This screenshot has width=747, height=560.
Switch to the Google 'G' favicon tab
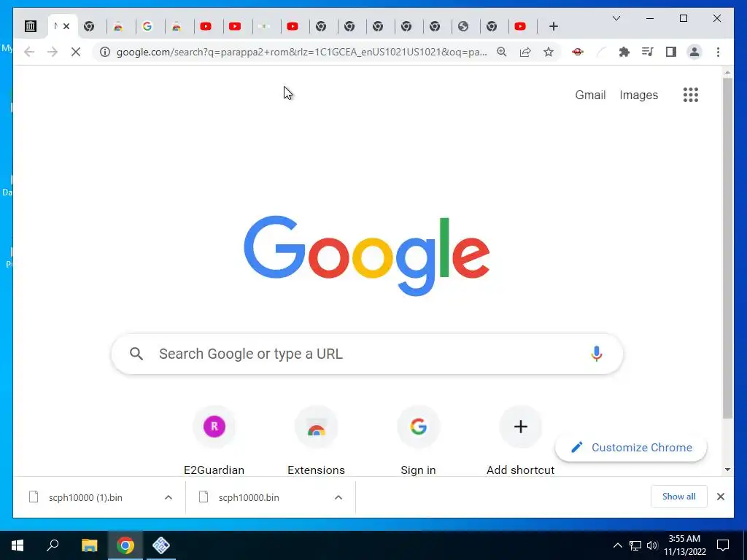147,26
